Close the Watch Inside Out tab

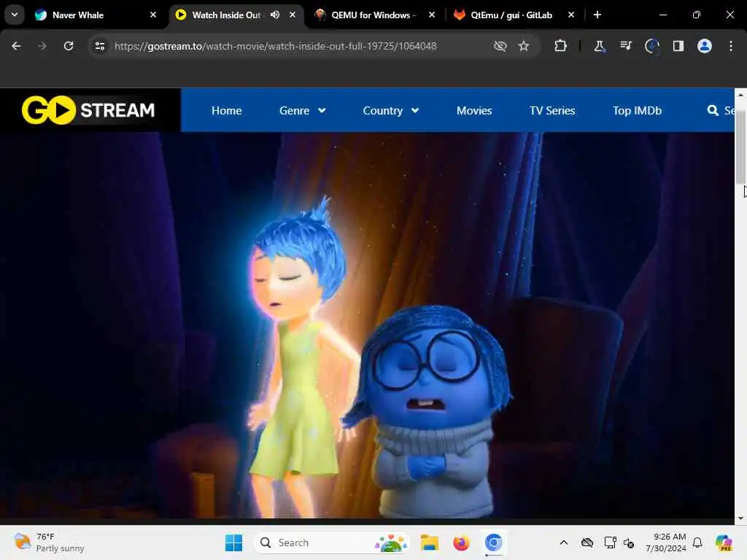coord(293,15)
